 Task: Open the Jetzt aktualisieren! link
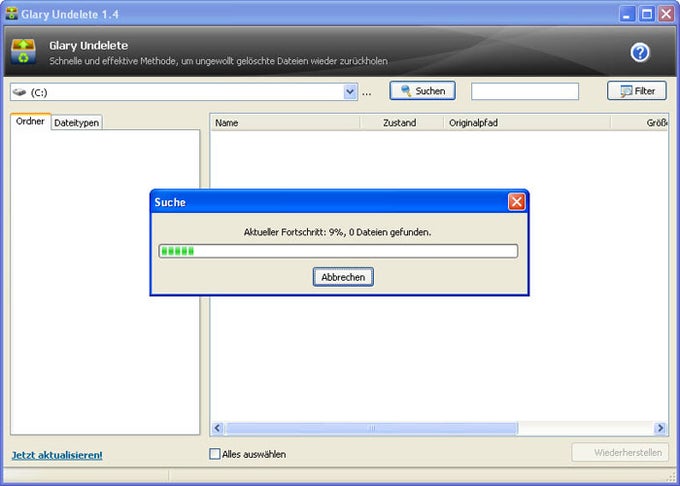pyautogui.click(x=57, y=455)
